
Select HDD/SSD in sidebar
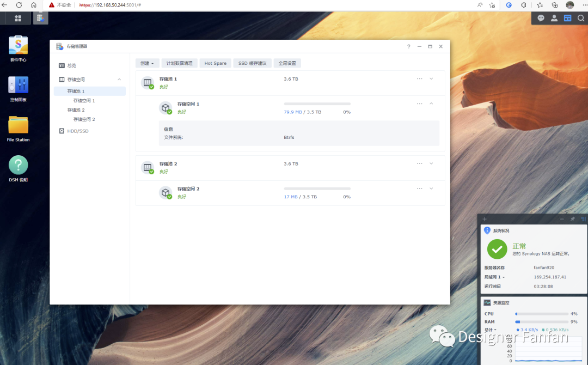pos(90,131)
